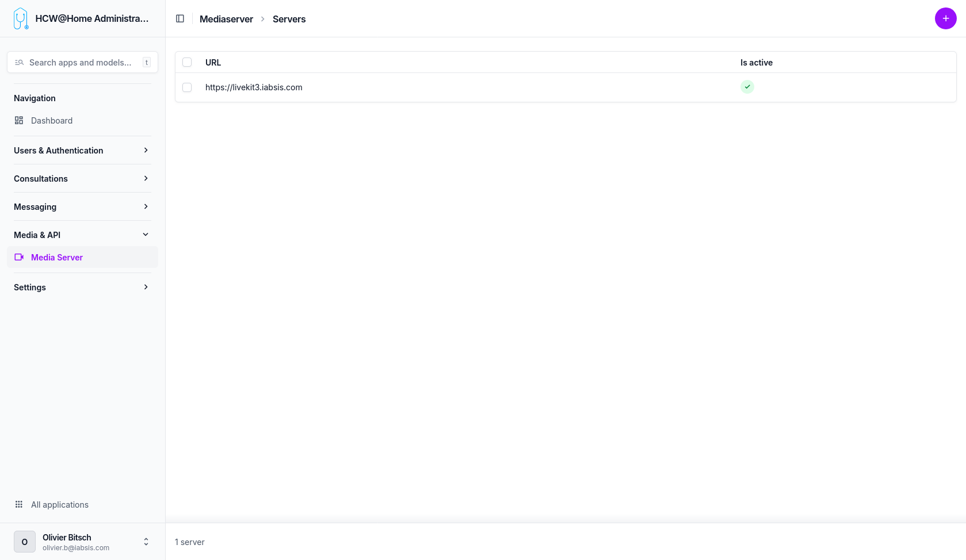This screenshot has width=966, height=560.
Task: Toggle the sidebar collapse icon
Action: [x=180, y=19]
